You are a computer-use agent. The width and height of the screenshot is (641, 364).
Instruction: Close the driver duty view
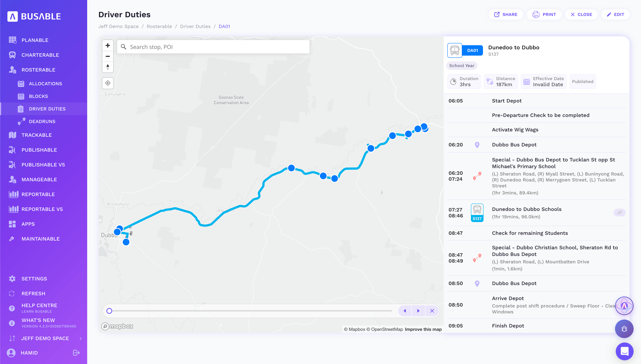click(581, 14)
